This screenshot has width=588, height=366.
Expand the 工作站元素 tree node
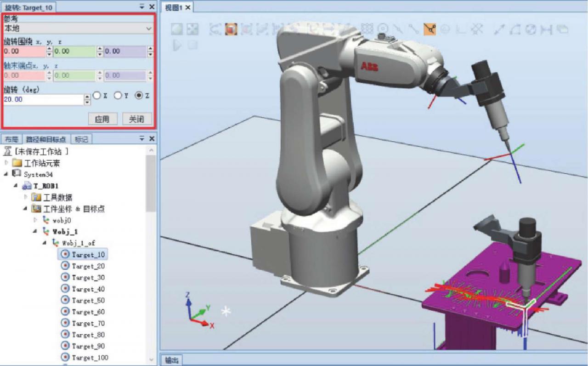point(6,163)
